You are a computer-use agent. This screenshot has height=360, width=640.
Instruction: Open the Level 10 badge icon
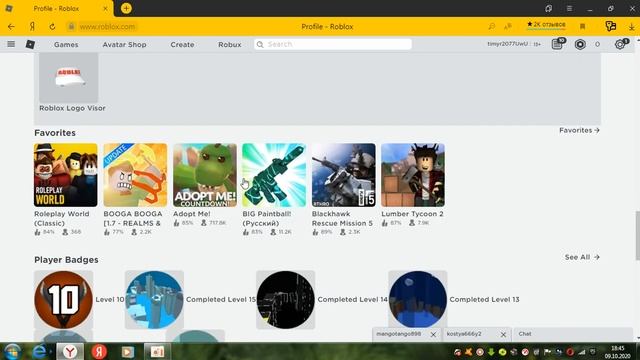tap(64, 300)
